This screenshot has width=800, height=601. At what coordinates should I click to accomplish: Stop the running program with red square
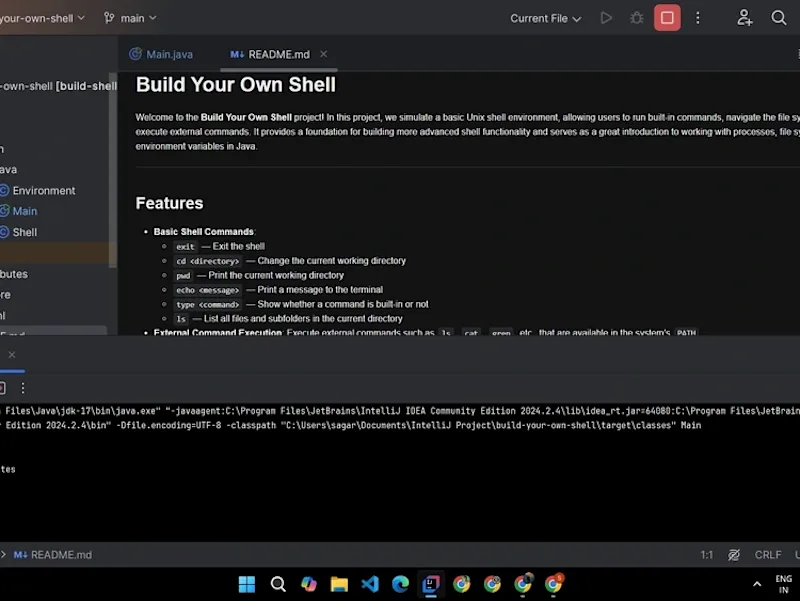(x=667, y=18)
